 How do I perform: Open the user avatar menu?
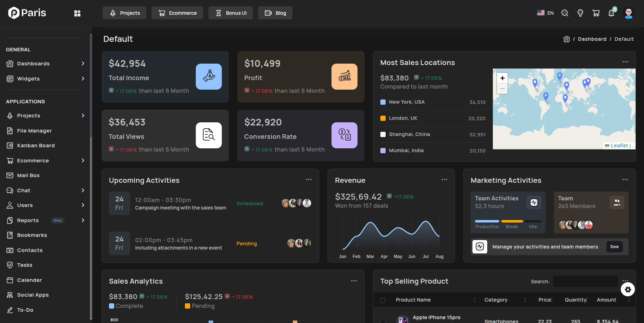[629, 13]
